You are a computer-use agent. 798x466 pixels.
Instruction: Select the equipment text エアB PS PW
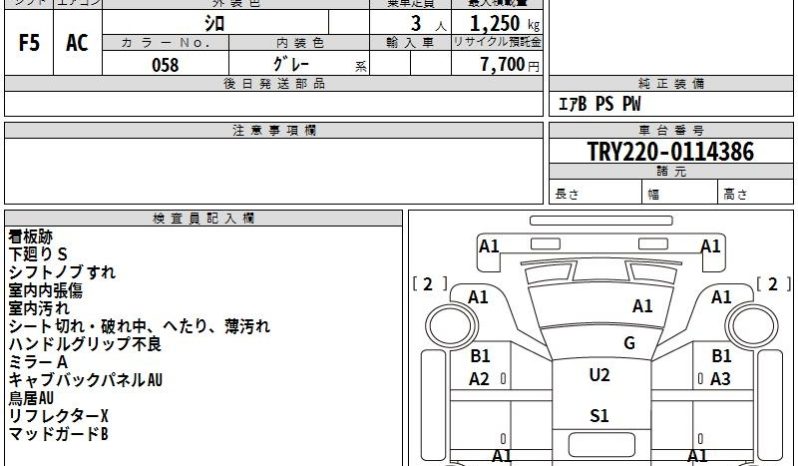pos(600,104)
